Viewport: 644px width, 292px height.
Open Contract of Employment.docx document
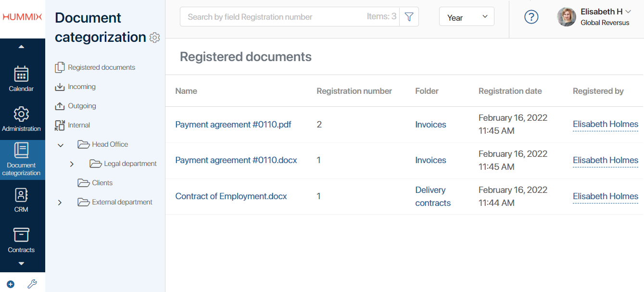click(231, 196)
